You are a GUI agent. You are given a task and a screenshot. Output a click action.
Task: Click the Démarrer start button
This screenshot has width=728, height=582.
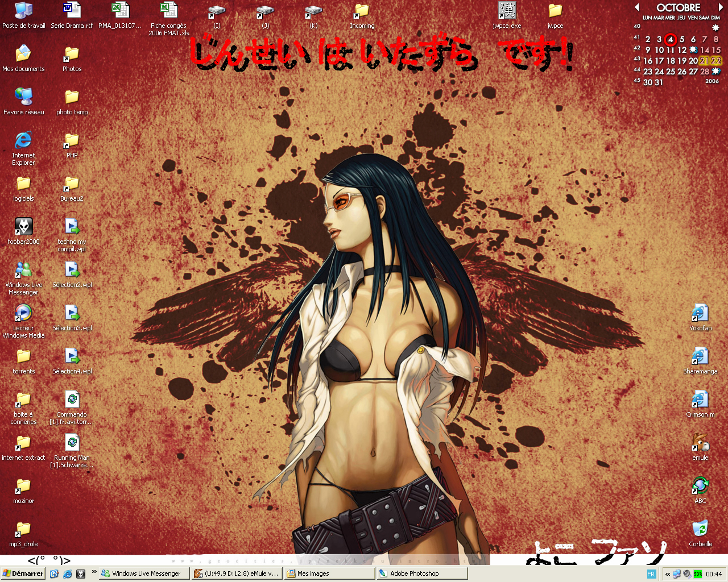(23, 573)
